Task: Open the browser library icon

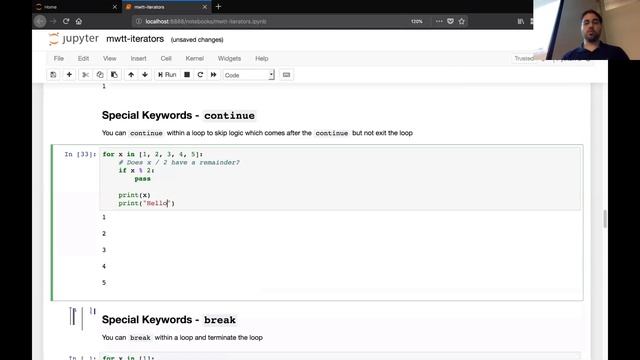Action: [521, 21]
